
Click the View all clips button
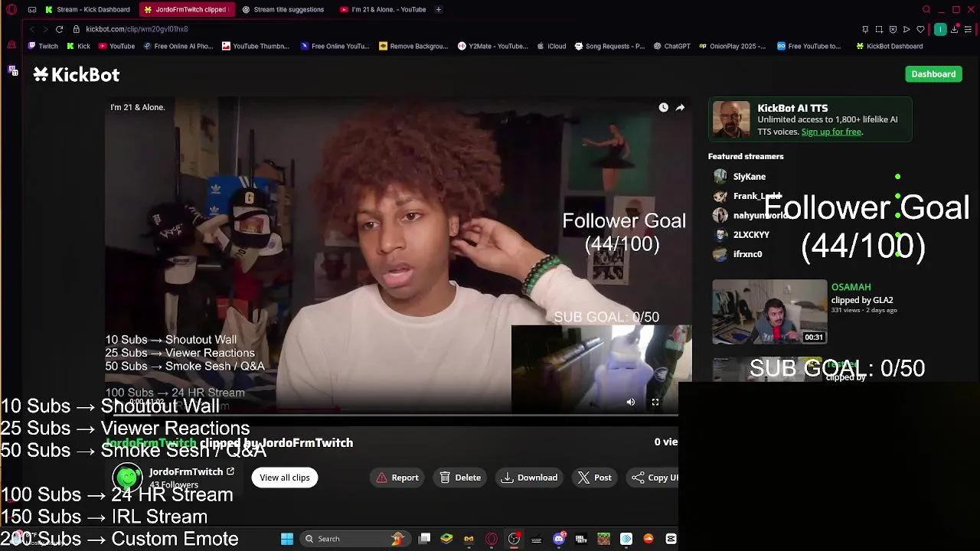[x=285, y=478]
